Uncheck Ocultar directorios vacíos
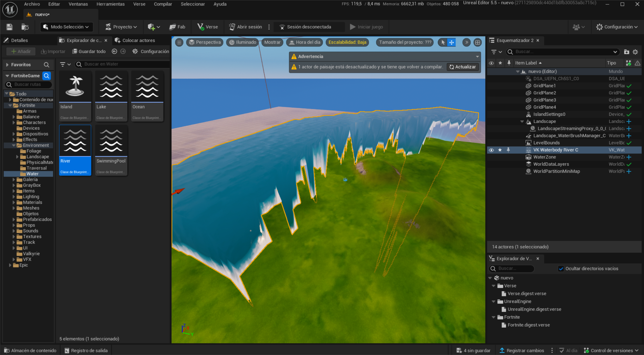The width and height of the screenshot is (644, 355). [561, 269]
